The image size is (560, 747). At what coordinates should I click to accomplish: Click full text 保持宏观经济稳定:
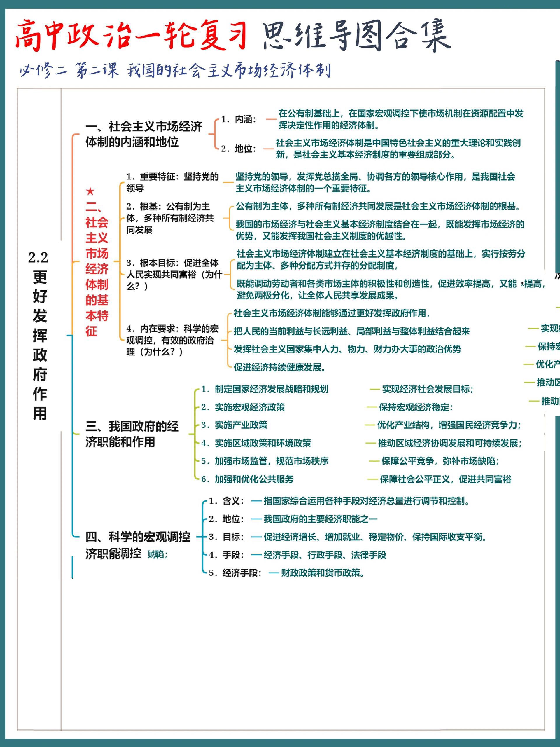tap(416, 407)
